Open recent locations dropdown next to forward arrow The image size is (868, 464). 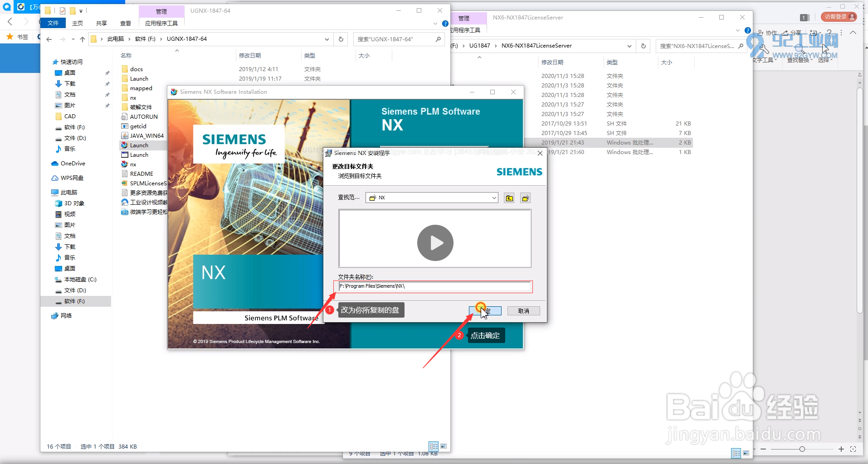click(73, 39)
